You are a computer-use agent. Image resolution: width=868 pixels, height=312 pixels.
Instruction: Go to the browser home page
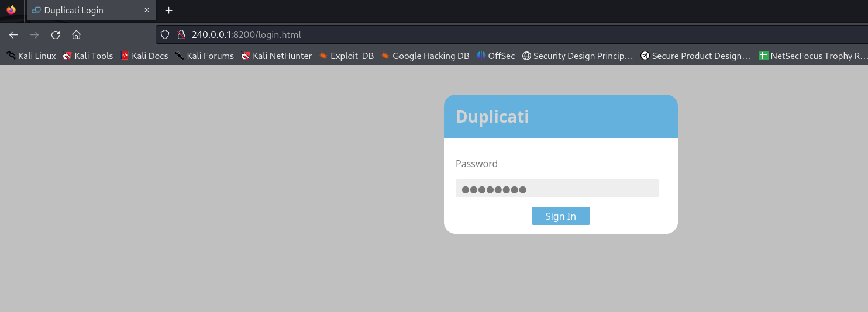pos(76,34)
